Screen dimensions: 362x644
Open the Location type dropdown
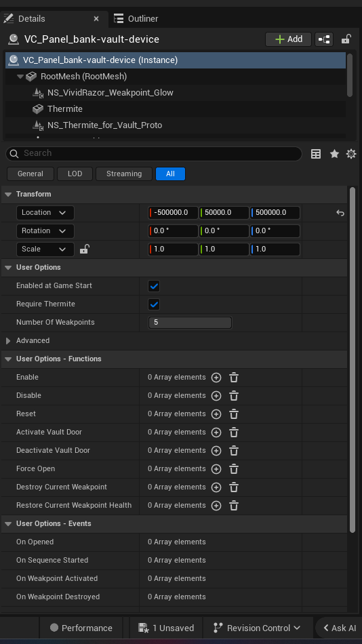coord(45,213)
